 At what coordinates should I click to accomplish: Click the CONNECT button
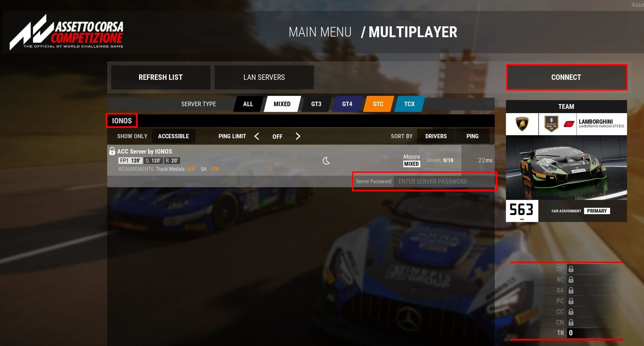coord(566,77)
